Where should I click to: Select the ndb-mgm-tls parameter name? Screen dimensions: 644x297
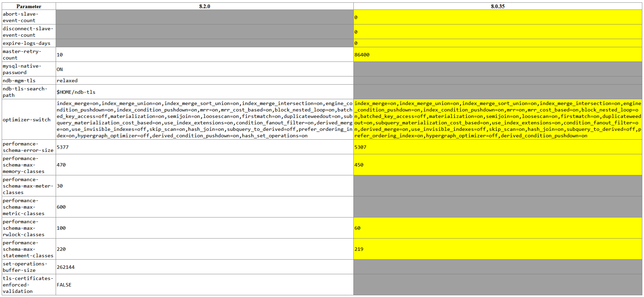click(x=19, y=81)
